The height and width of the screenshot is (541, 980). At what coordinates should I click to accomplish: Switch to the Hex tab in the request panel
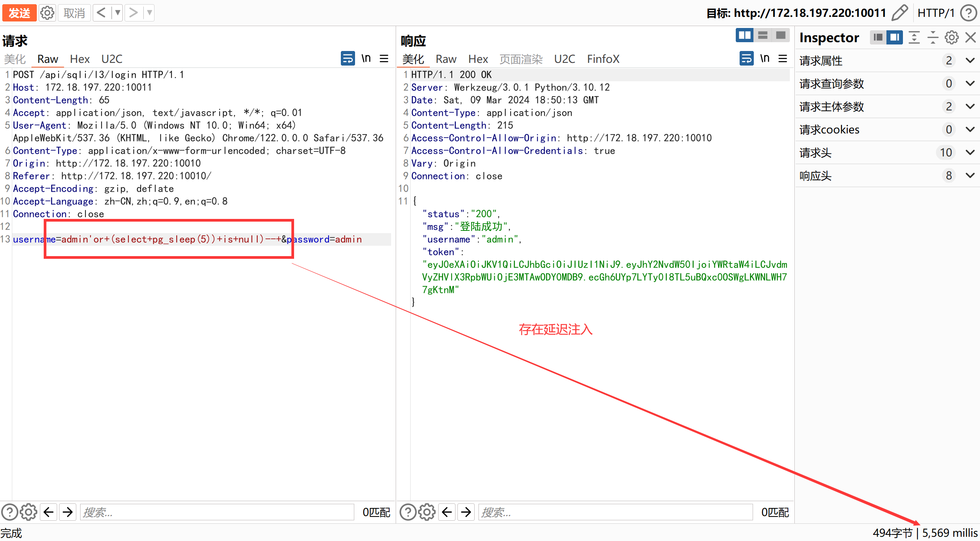(x=79, y=58)
